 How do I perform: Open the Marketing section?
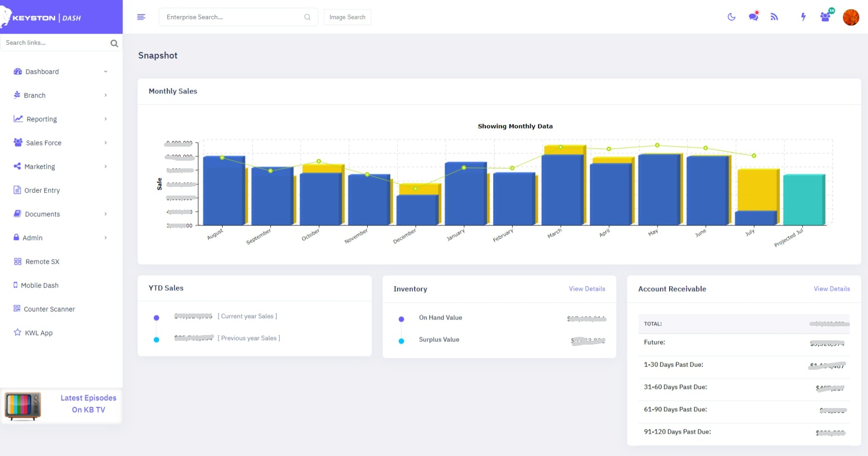(x=40, y=166)
